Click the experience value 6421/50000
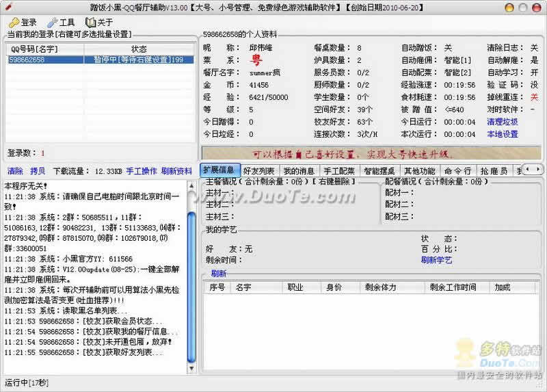The width and height of the screenshot is (547, 392). pyautogui.click(x=269, y=97)
